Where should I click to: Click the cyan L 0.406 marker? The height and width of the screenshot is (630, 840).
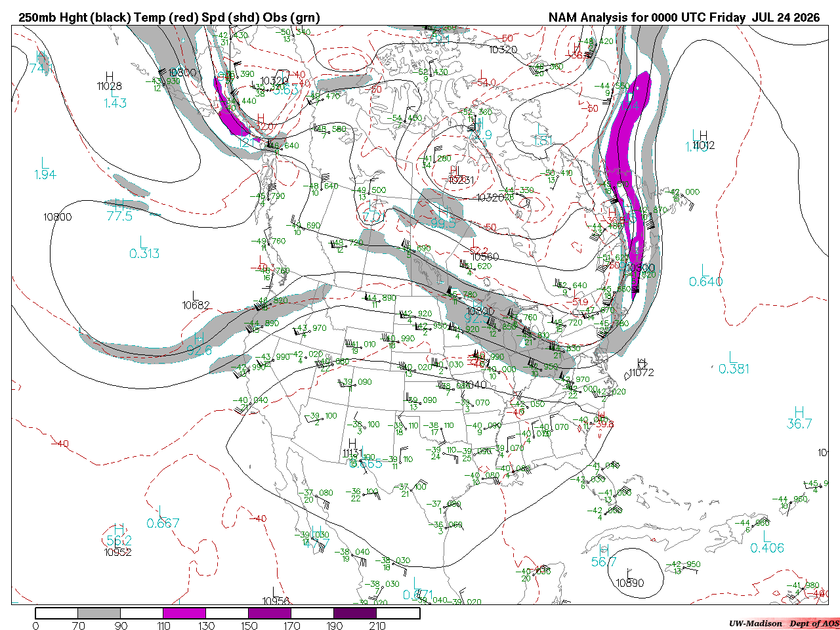[x=766, y=543]
